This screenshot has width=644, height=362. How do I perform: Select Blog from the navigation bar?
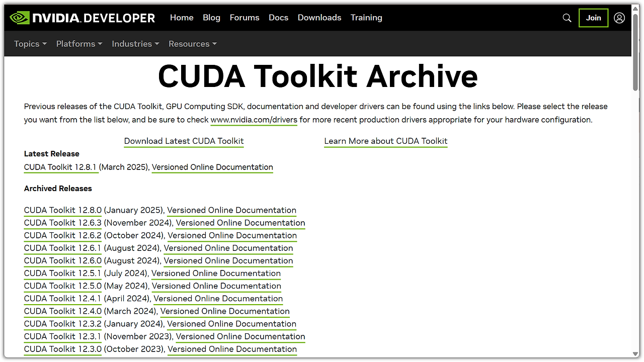tap(211, 18)
